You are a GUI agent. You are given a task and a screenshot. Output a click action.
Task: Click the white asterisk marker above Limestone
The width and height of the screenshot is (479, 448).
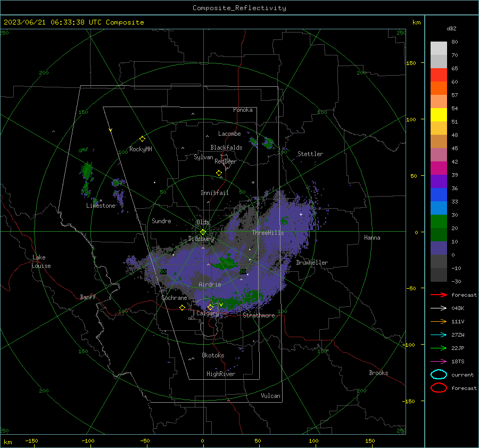tap(101, 201)
